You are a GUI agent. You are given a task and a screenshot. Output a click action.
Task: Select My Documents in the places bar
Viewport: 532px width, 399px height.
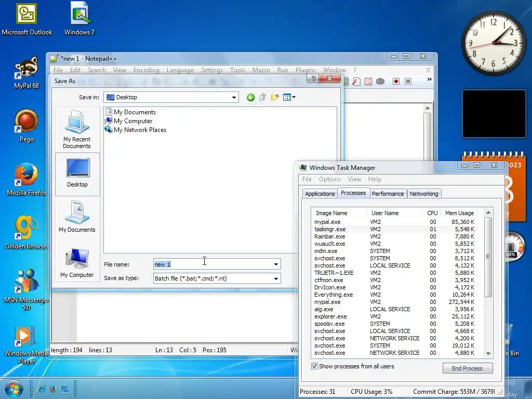tap(77, 217)
